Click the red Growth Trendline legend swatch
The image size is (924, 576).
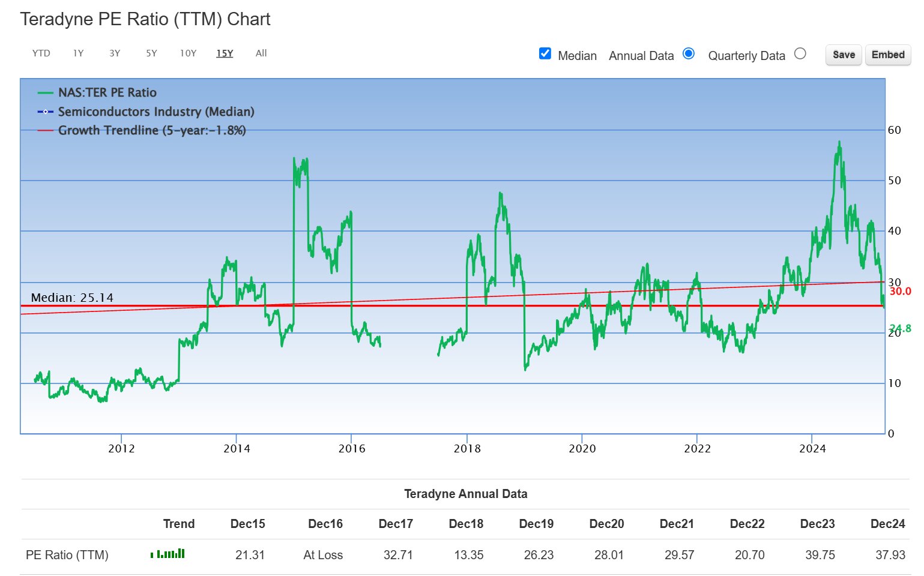tap(46, 131)
